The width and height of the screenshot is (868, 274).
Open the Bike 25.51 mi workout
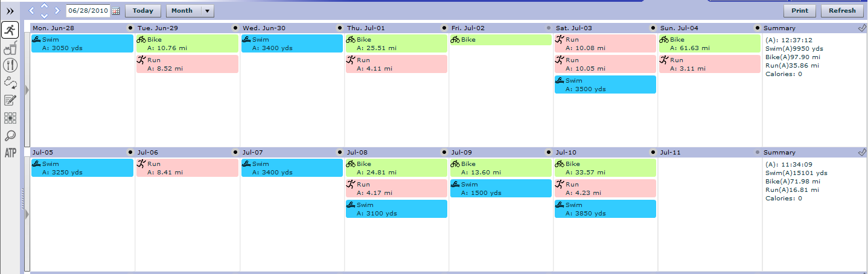coord(396,43)
